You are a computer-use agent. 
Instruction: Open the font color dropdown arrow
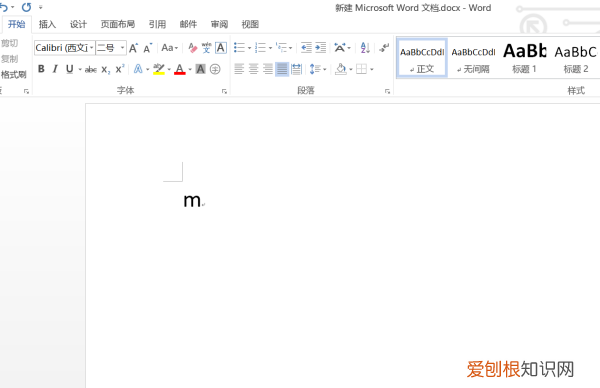click(x=190, y=69)
